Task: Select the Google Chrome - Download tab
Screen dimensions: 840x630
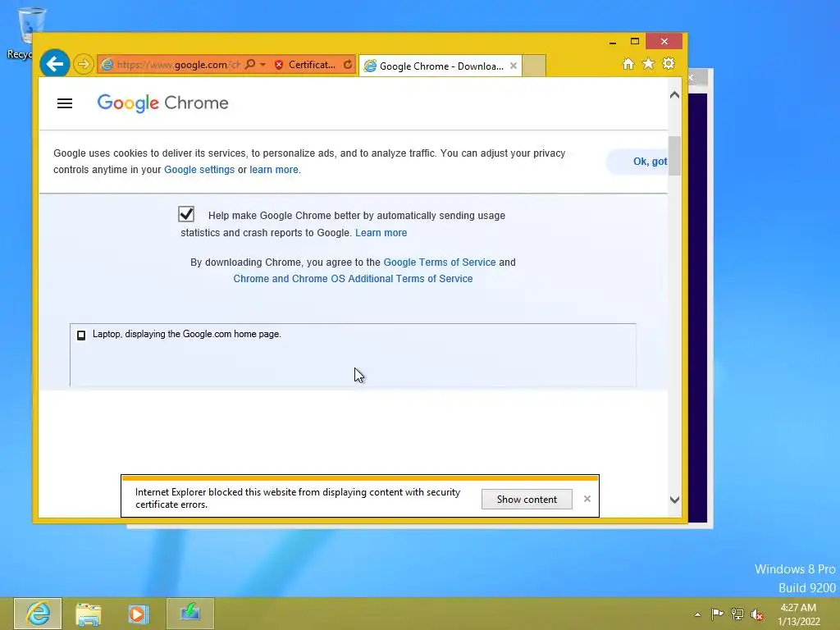Action: pyautogui.click(x=441, y=66)
